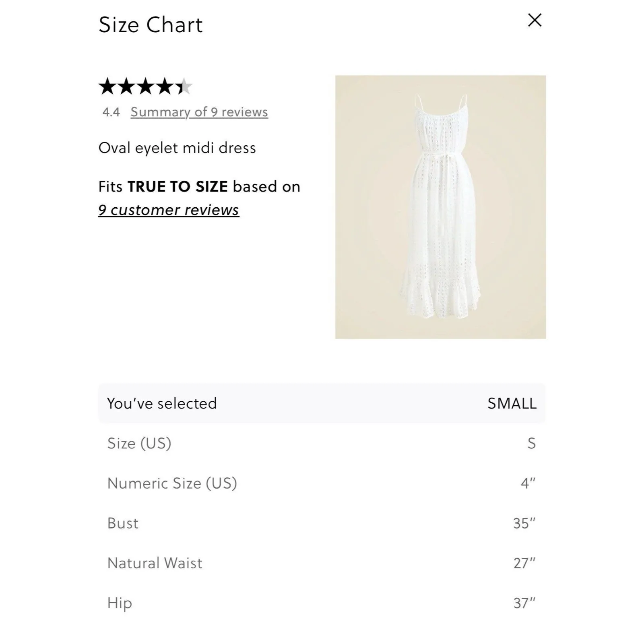The image size is (644, 644).
Task: Select the second star in the rating
Action: 126,86
